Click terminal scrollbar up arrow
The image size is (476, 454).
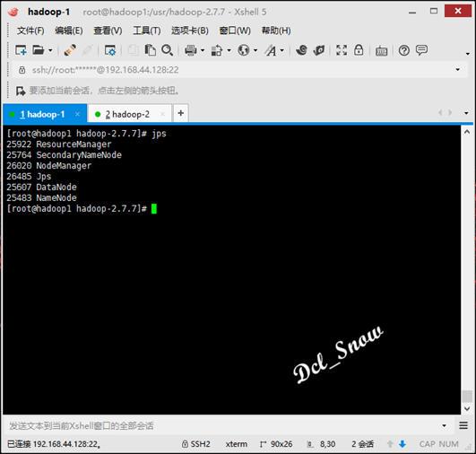coord(467,132)
